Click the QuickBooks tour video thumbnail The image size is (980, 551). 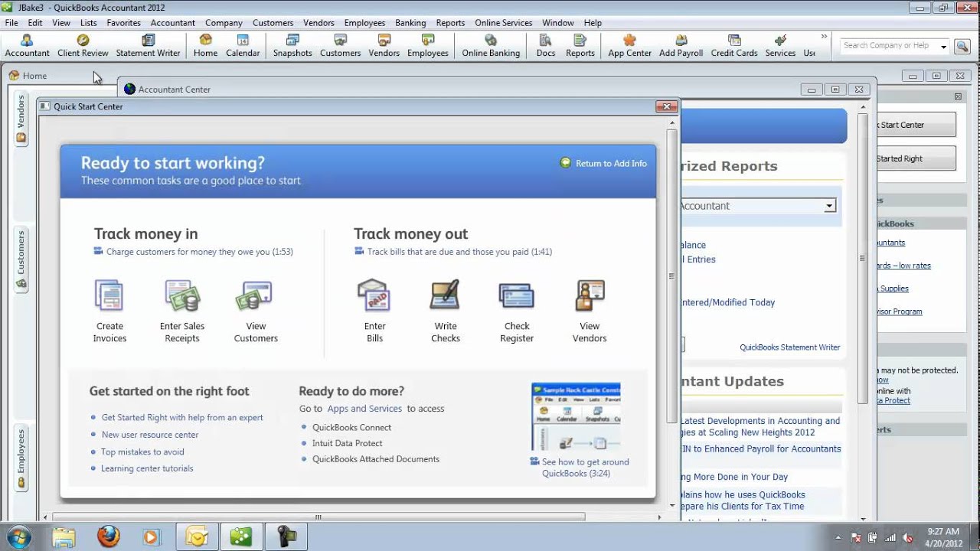[x=576, y=417]
